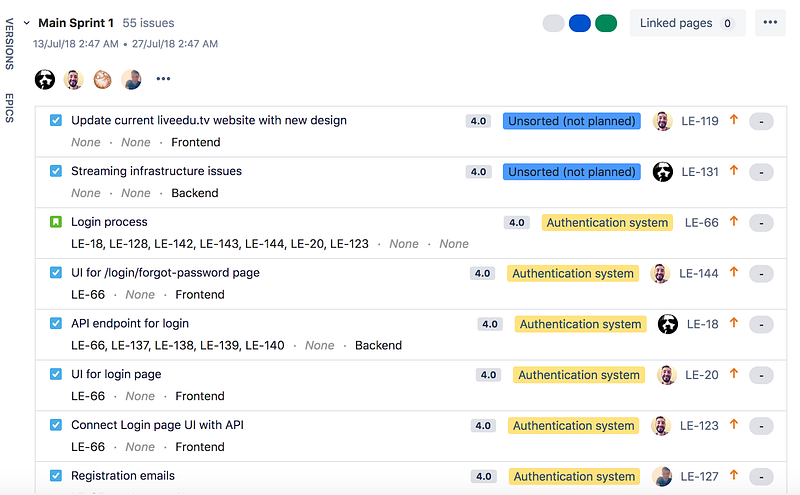The height and width of the screenshot is (495, 800).
Task: Open issue key LE-123
Action: [x=699, y=426]
